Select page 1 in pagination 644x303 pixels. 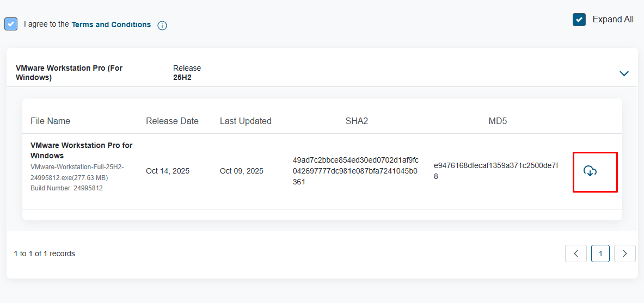point(600,253)
